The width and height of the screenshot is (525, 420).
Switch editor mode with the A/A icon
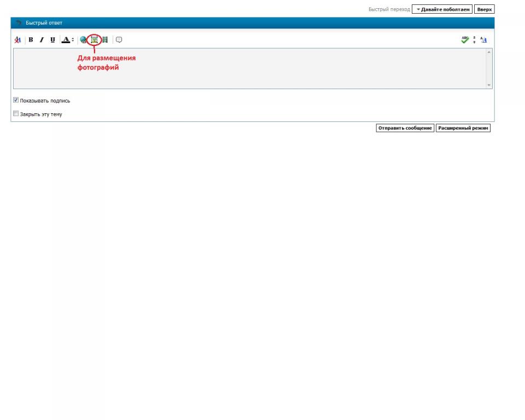483,40
